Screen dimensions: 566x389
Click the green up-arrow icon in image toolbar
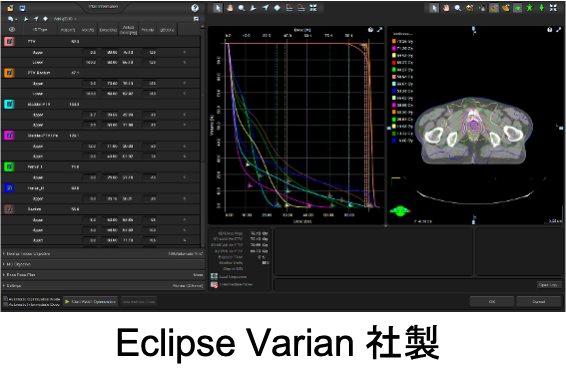click(541, 8)
